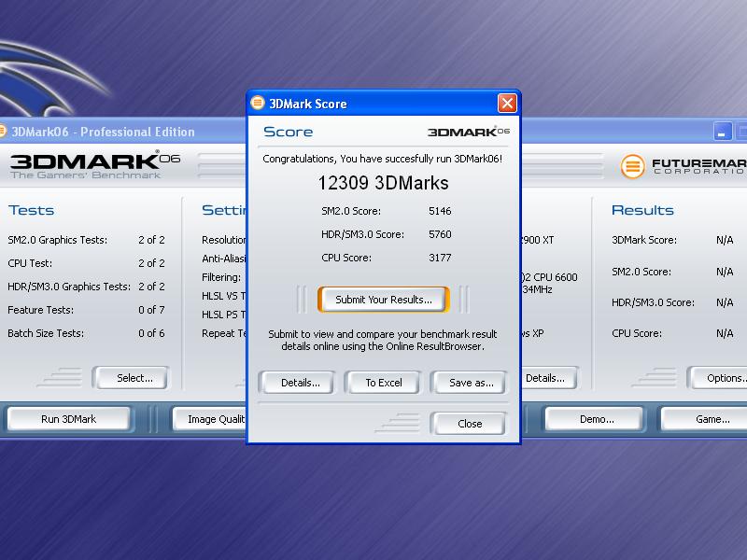Click Batch Size Tests value 0 of 6

coord(151,333)
